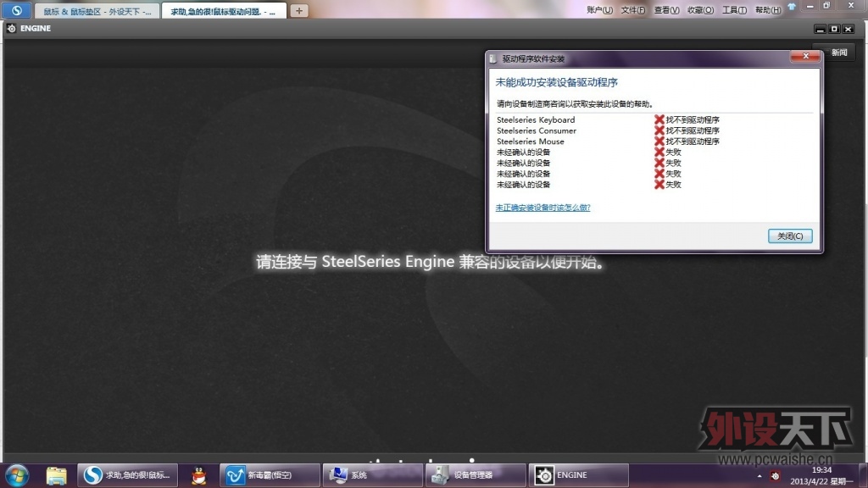Viewport: 868px width, 488px height.
Task: Open the 新闻 tab in ENGINE
Action: tap(838, 53)
